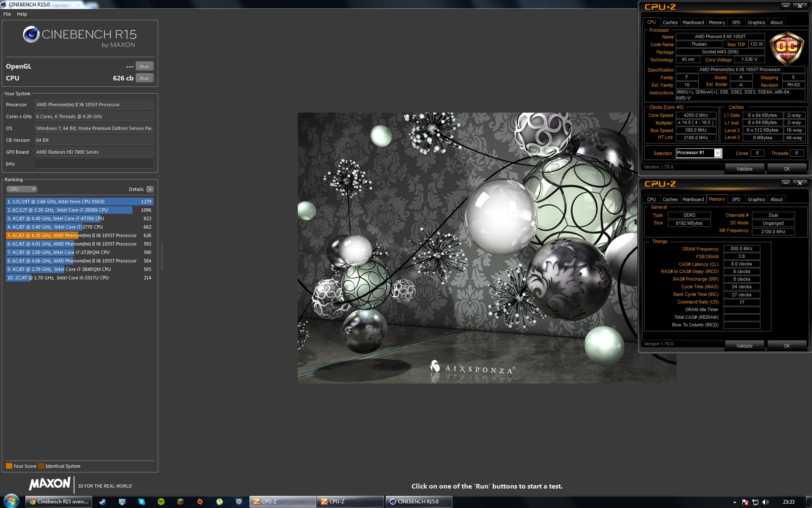
Task: Click the Your Score orange legend swatch
Action: pos(9,466)
